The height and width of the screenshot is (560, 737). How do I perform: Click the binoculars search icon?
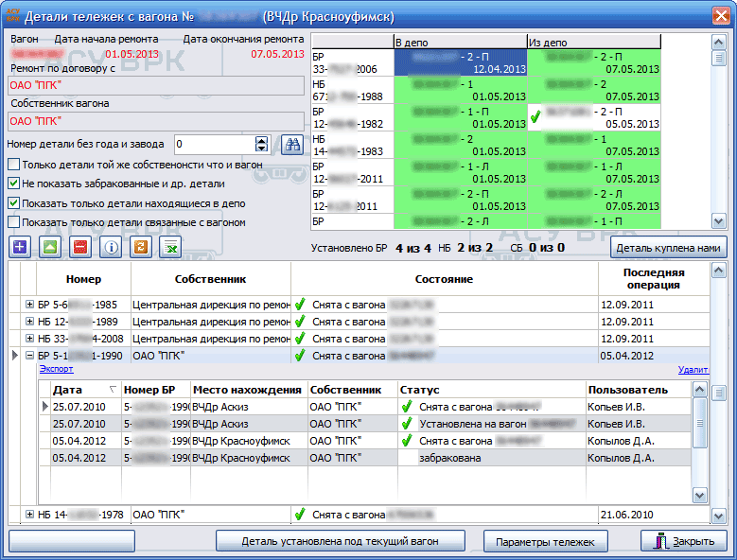(292, 144)
